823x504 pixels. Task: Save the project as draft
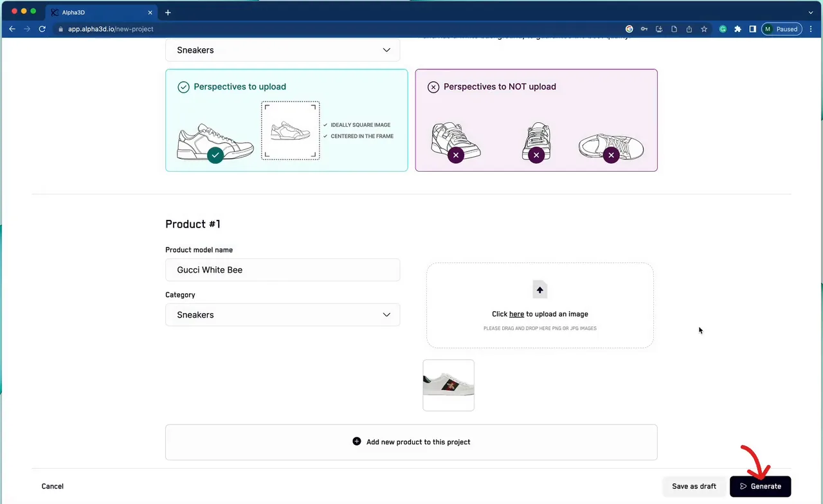(694, 487)
